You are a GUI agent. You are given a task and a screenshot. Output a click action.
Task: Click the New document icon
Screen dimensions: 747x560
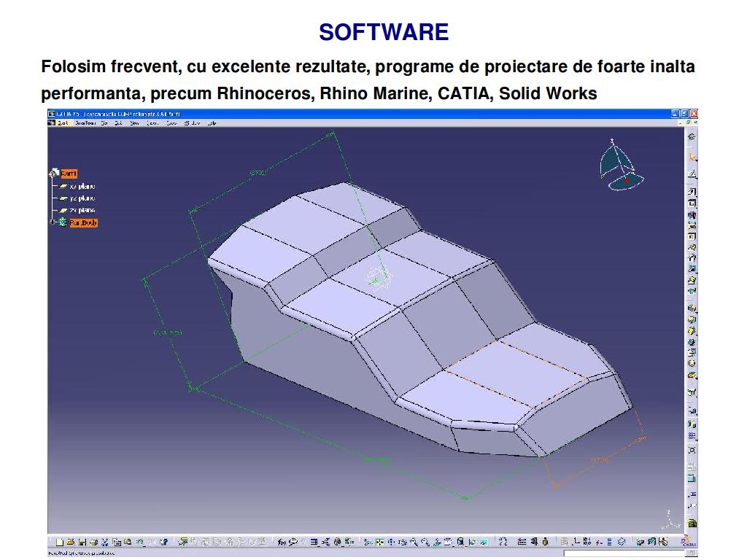(61, 542)
